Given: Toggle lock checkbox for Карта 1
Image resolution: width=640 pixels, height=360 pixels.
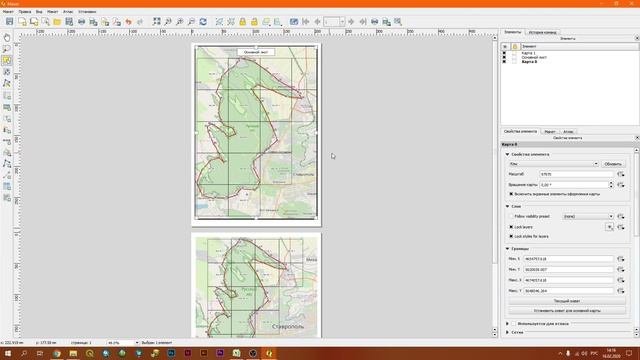Looking at the screenshot, I should click(514, 53).
